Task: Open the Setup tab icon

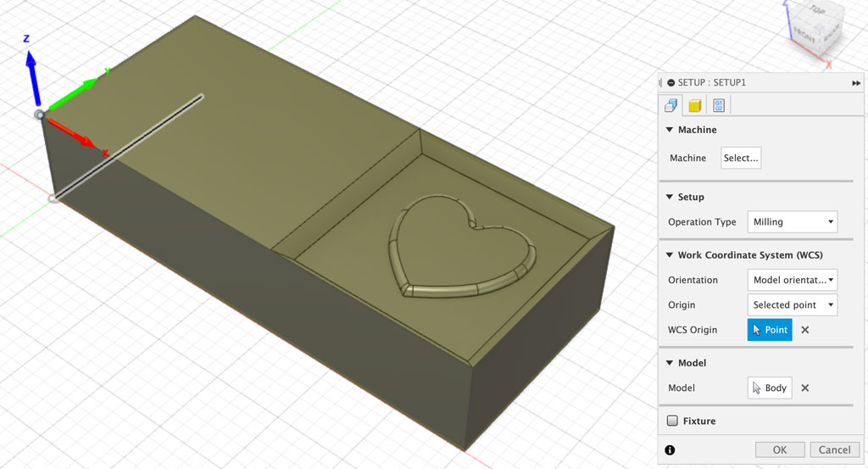Action: point(671,105)
